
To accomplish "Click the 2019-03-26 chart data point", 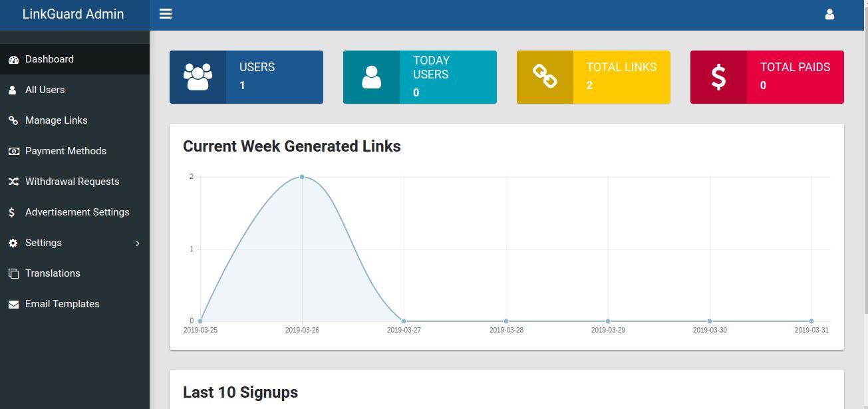I will click(302, 177).
